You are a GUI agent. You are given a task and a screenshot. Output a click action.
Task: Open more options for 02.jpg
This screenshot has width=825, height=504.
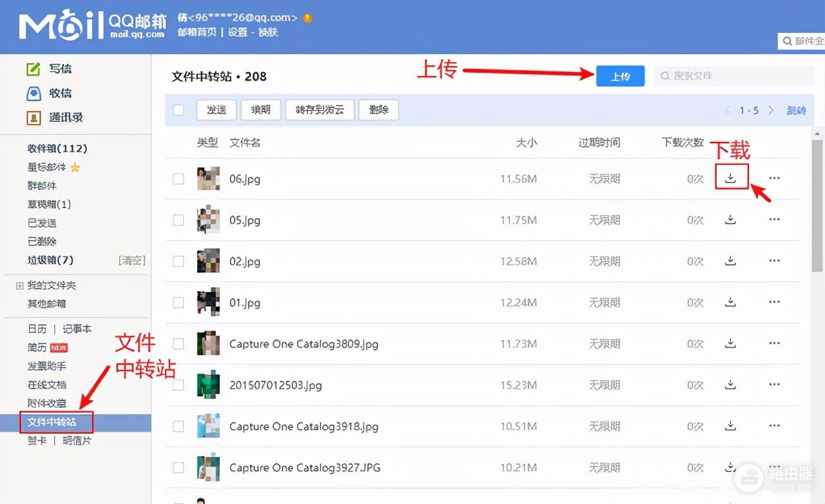[774, 261]
